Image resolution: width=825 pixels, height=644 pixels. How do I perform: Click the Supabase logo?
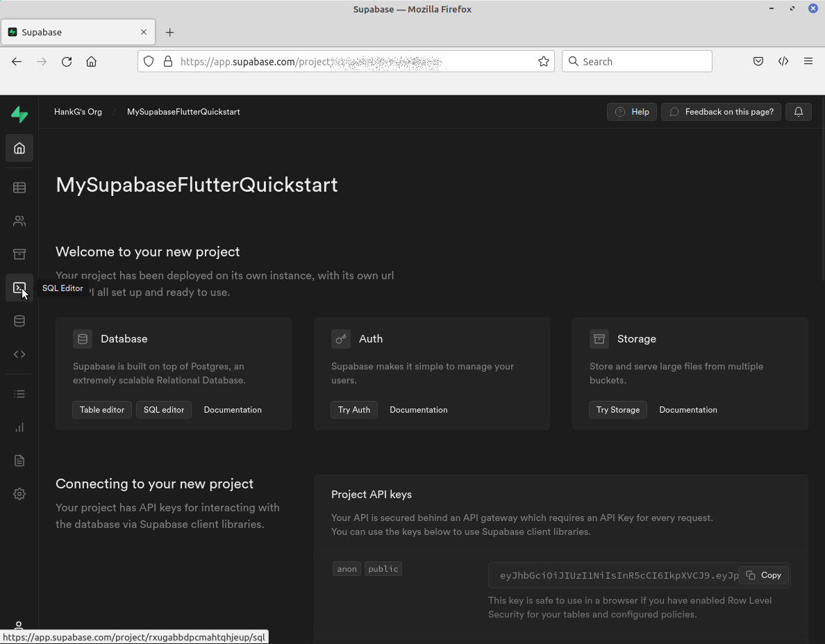point(19,115)
